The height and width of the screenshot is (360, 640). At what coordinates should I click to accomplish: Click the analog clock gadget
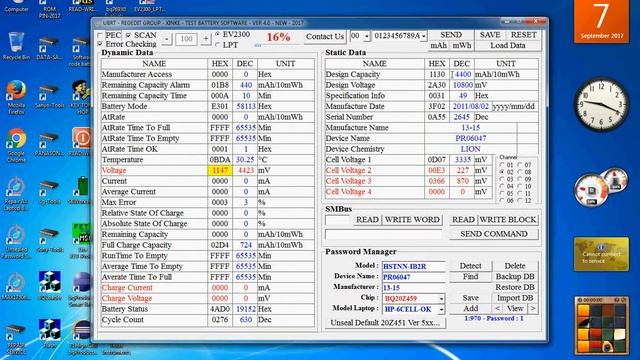[x=601, y=104]
